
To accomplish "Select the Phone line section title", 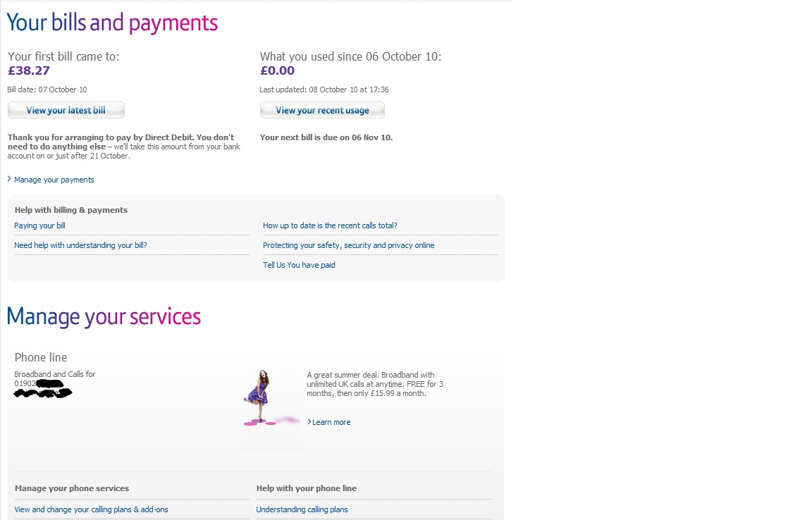I will (41, 357).
